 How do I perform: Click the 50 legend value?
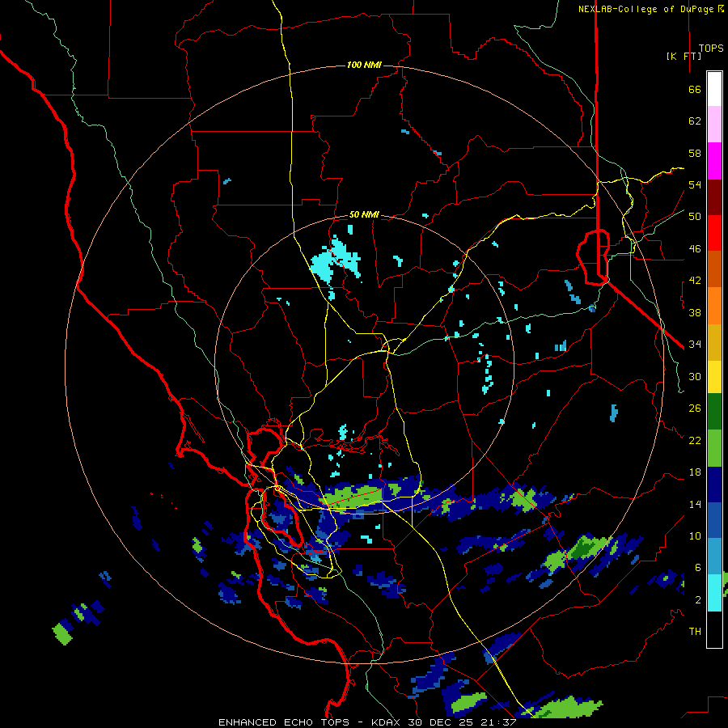pos(695,217)
